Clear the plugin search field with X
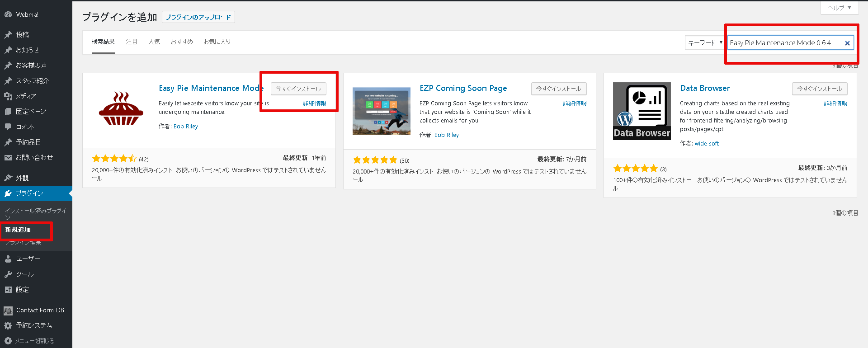Image resolution: width=868 pixels, height=348 pixels. [x=847, y=43]
